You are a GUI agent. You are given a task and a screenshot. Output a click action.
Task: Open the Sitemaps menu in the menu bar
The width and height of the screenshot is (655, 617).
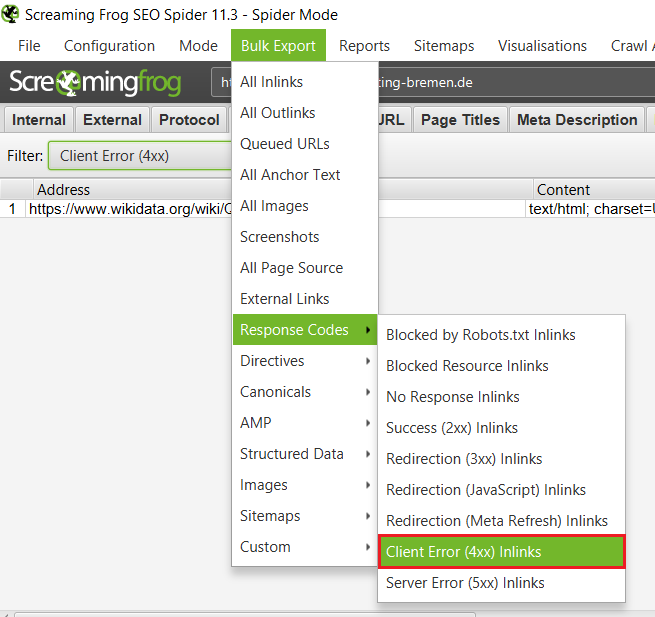click(444, 46)
